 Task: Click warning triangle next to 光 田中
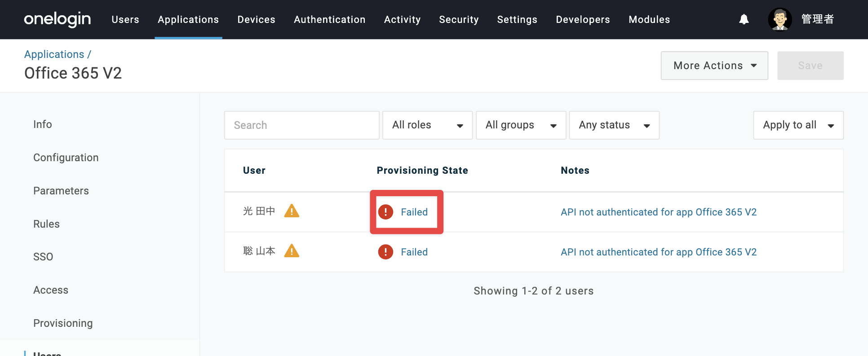pos(292,211)
